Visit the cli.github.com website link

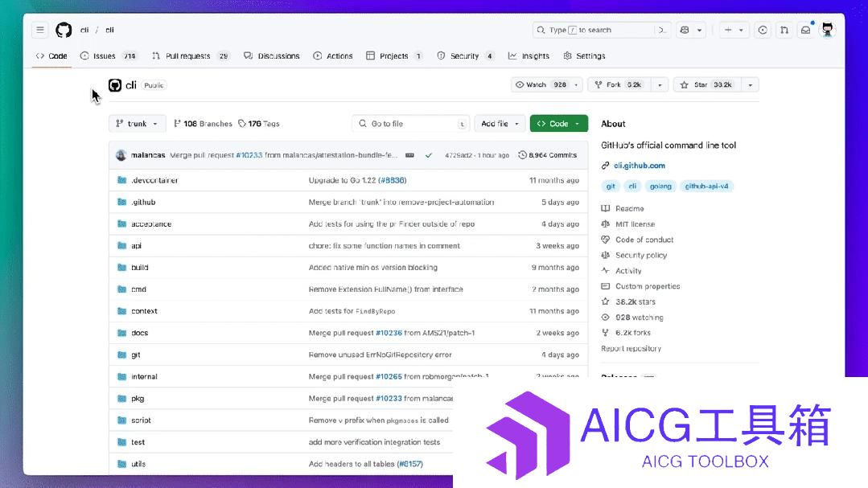tap(640, 166)
